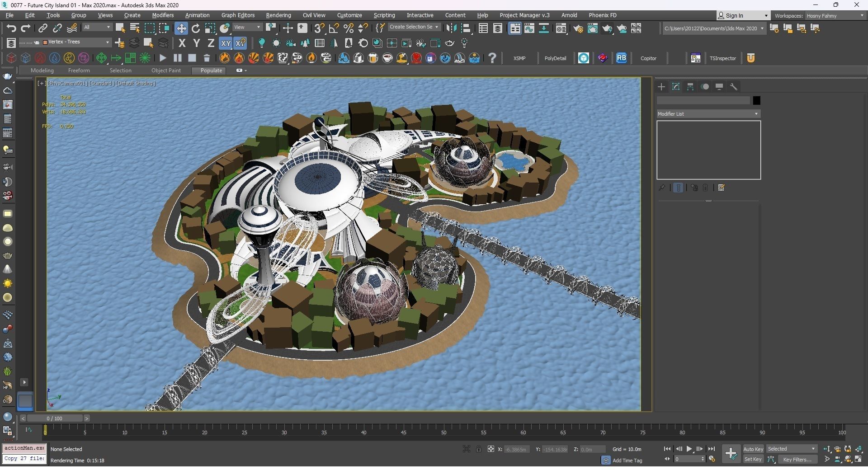The width and height of the screenshot is (868, 470).
Task: Toggle Window/Crossing selection mode
Action: (x=164, y=28)
